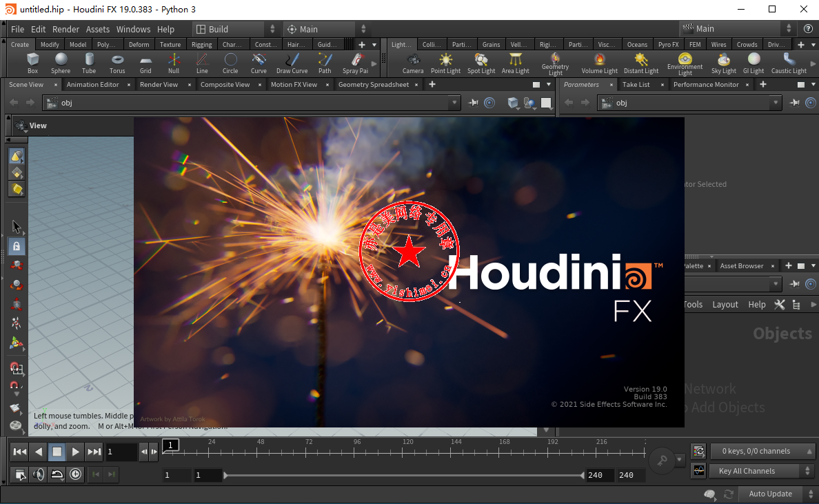The width and height of the screenshot is (819, 504).
Task: Jump to the last frame
Action: pyautogui.click(x=94, y=452)
